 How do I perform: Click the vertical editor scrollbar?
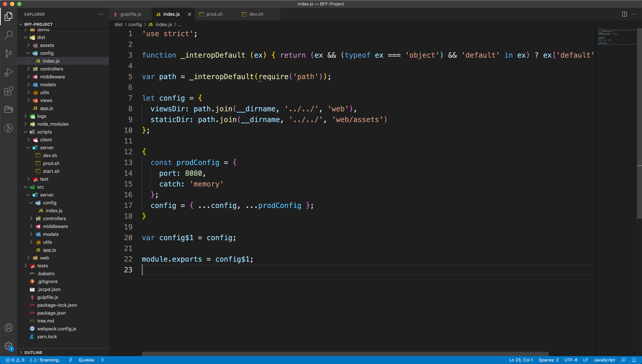[x=639, y=124]
